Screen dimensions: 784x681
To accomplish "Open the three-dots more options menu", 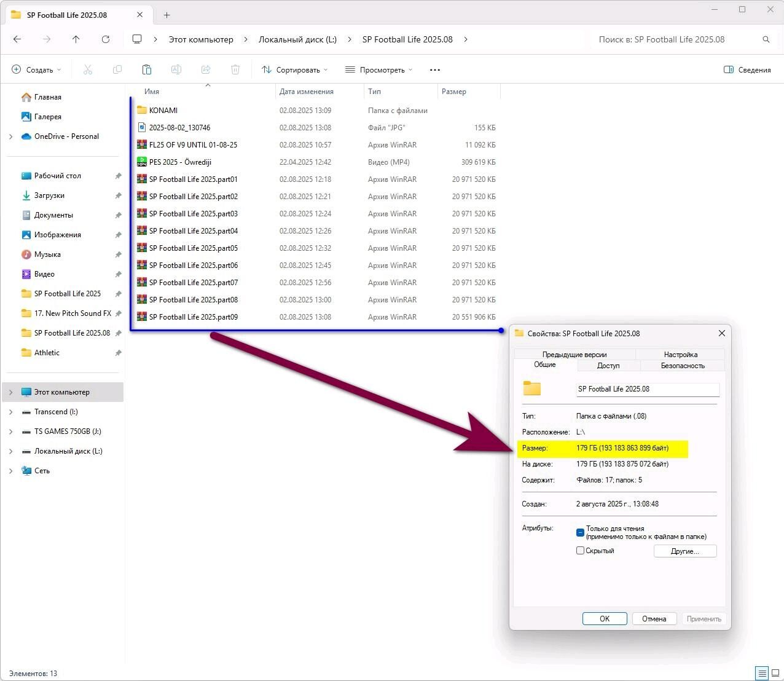I will (435, 69).
